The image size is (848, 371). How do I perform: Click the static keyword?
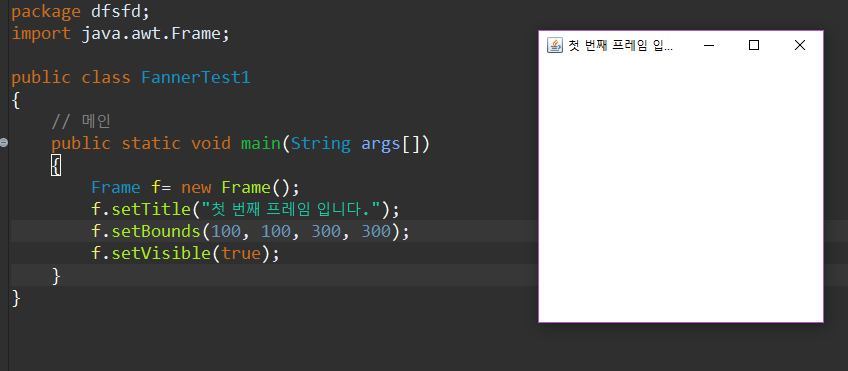(151, 143)
